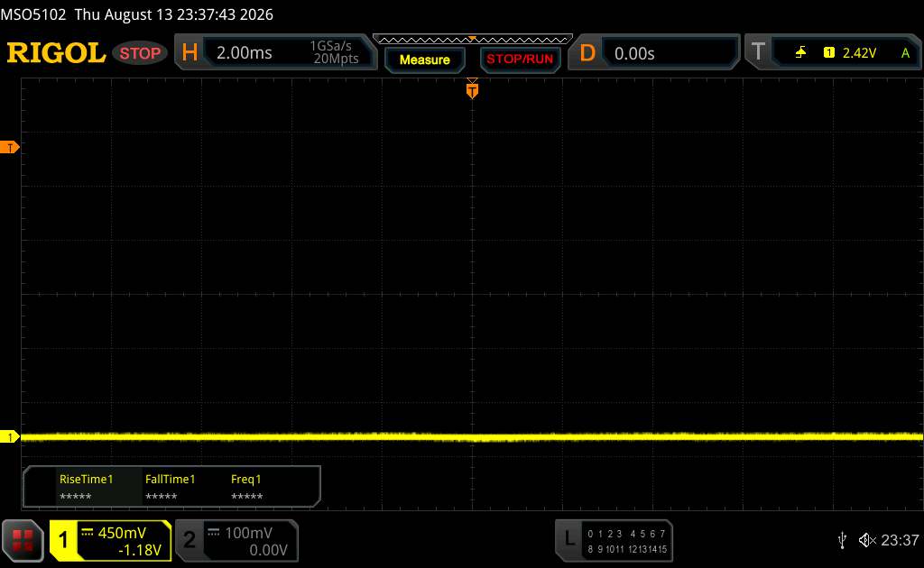Click the 23:37 clock
924x568 pixels.
coord(900,540)
